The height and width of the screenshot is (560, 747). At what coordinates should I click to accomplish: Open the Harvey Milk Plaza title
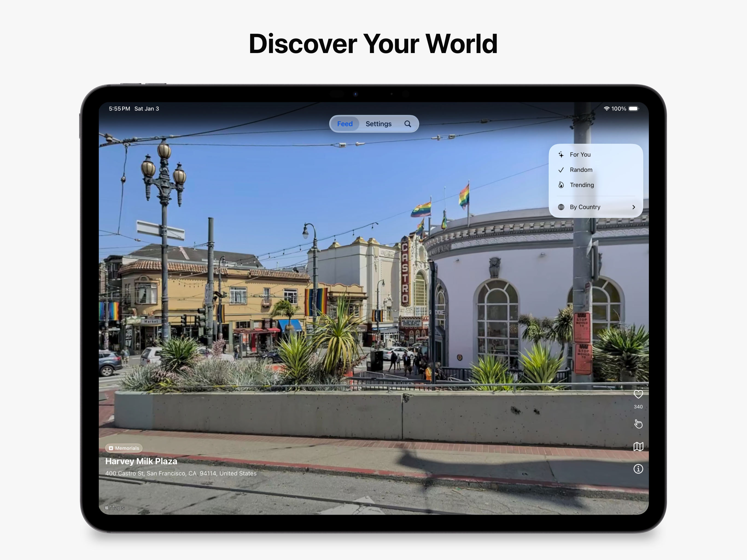click(x=141, y=461)
